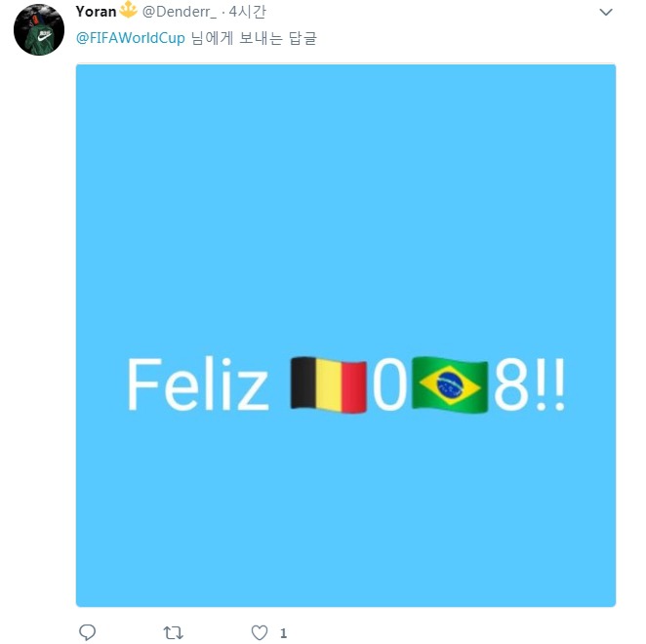The width and height of the screenshot is (646, 644).
Task: Click the 님에게 보내는 답글 reply text
Action: [x=254, y=38]
